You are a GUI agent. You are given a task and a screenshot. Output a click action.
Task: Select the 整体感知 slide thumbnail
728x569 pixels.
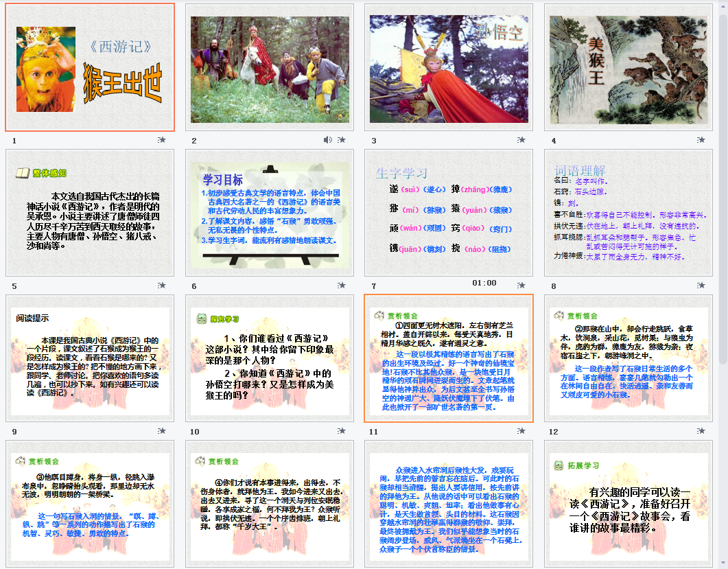click(x=90, y=213)
